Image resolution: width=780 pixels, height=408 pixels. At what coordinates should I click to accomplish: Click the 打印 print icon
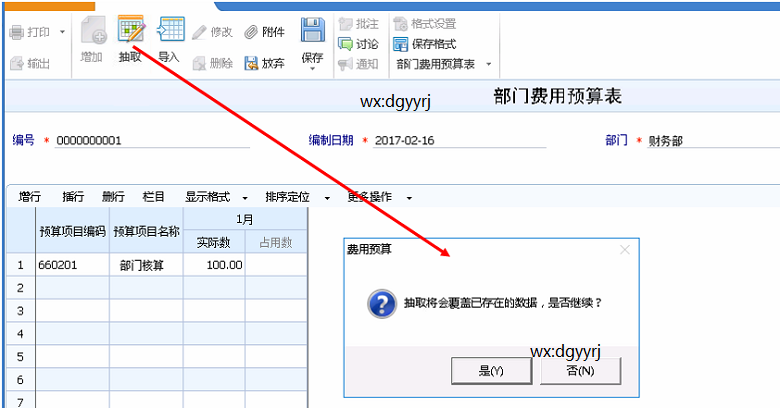16,32
